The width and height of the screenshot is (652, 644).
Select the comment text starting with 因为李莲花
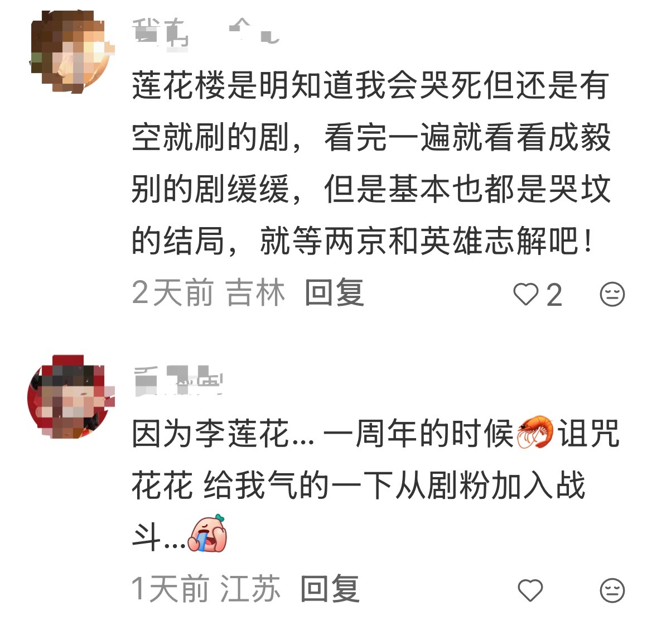coord(376,484)
